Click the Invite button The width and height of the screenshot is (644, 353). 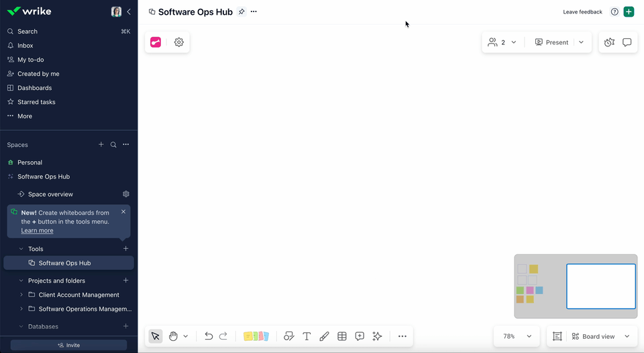tap(68, 345)
